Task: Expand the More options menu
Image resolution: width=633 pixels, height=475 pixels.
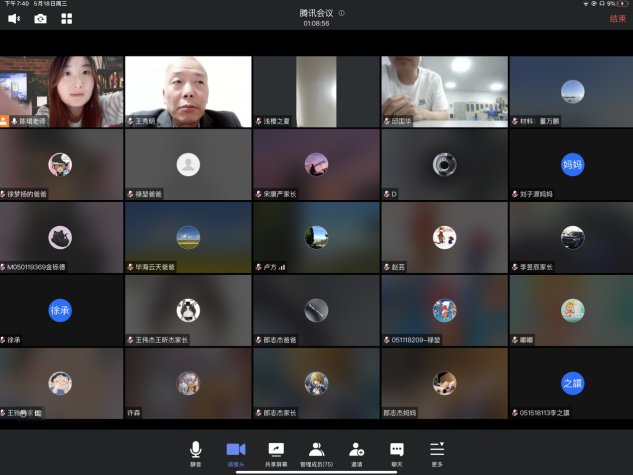Action: 436,453
